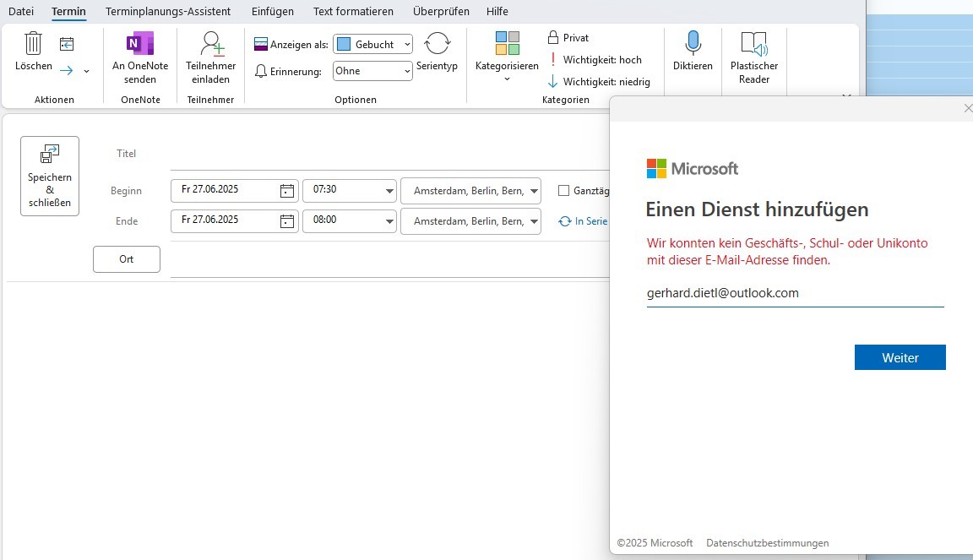Viewport: 973px width, 560px height.
Task: Collapse the ribbon with the chevron
Action: coord(845,96)
